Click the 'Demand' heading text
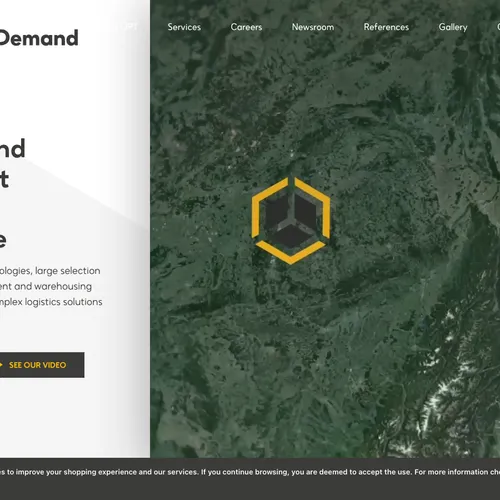The image size is (500, 500). [39, 38]
